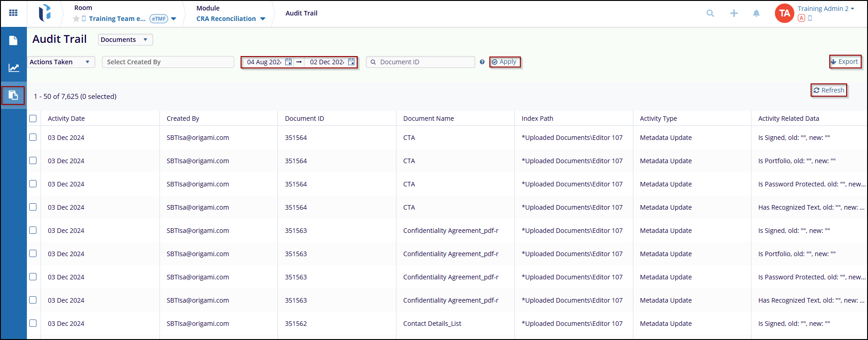
Task: Expand the Actions Taken dropdown
Action: 61,62
